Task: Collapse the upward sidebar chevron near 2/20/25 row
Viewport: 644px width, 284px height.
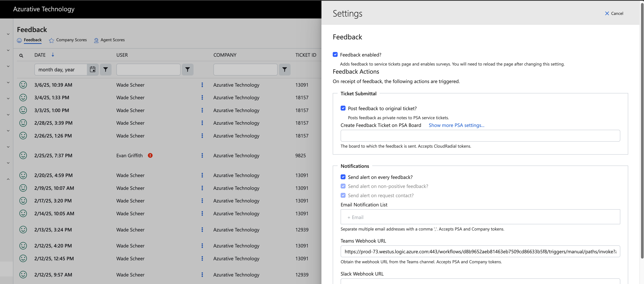Action: [8, 179]
